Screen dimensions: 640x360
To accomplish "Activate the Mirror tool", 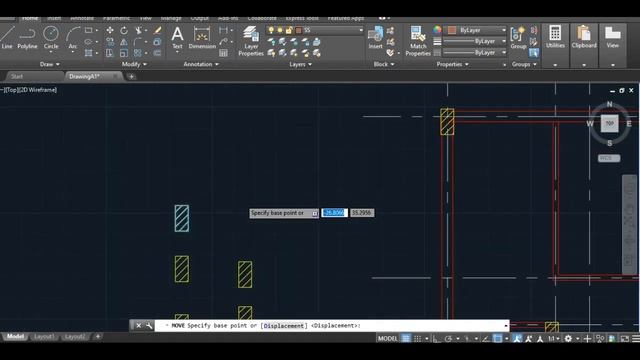I will click(x=124, y=42).
